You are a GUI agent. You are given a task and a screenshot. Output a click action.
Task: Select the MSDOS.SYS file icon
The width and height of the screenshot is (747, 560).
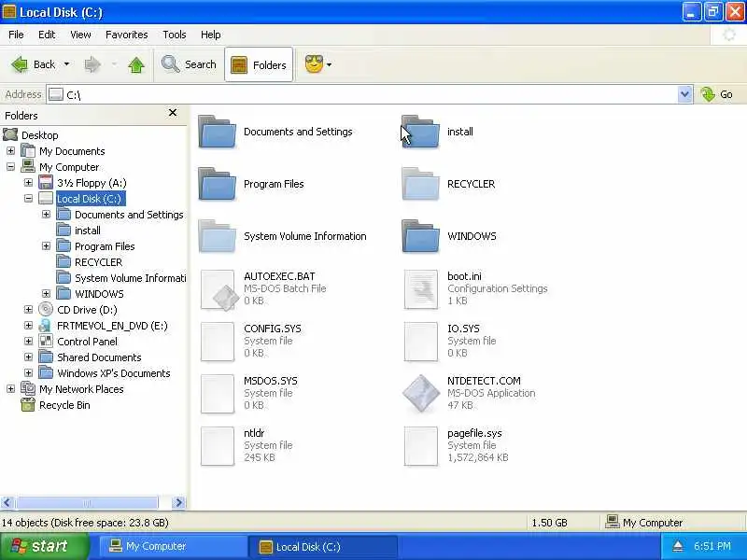[218, 394]
